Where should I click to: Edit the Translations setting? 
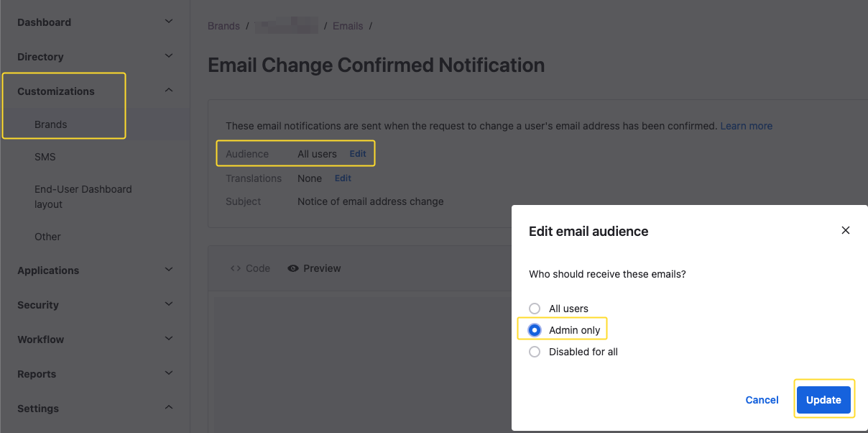point(343,178)
